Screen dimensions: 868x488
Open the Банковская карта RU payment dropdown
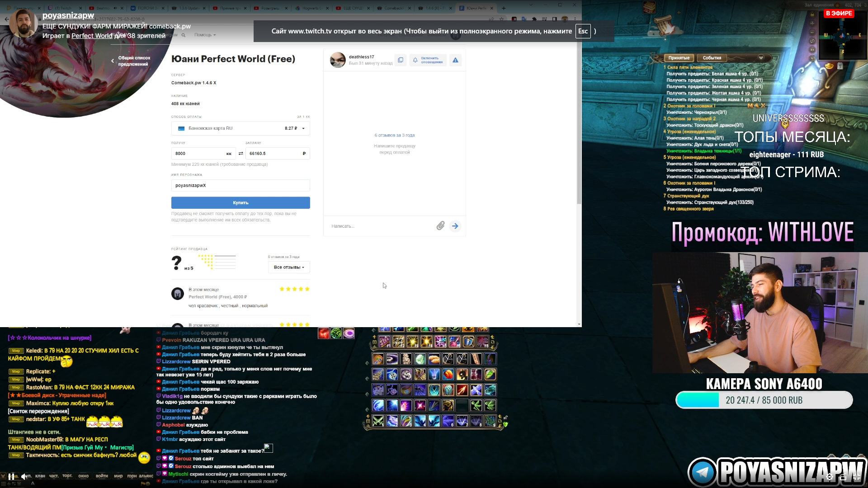click(240, 128)
